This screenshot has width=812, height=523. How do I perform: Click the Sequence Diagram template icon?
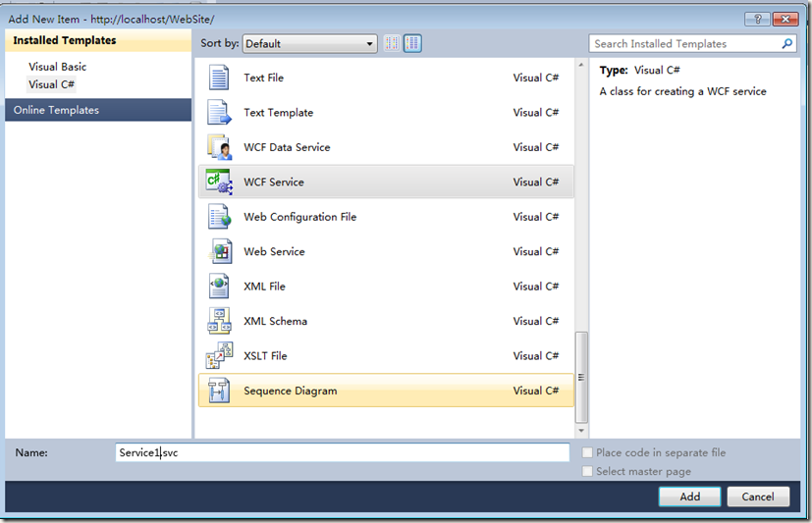[x=219, y=391]
